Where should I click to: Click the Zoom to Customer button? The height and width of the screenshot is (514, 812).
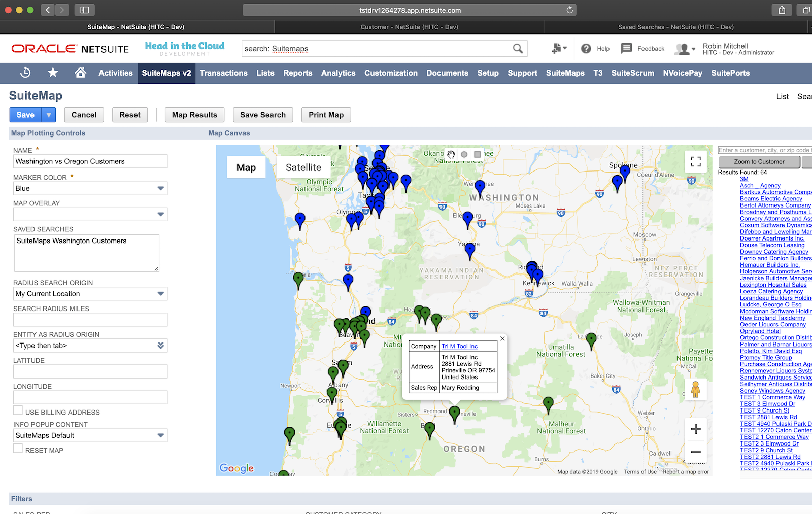(x=759, y=162)
